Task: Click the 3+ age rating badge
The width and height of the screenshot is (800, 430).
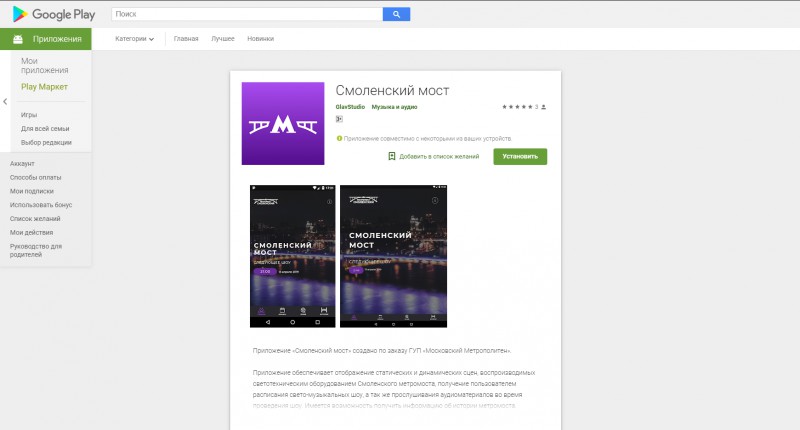Action: pyautogui.click(x=339, y=119)
